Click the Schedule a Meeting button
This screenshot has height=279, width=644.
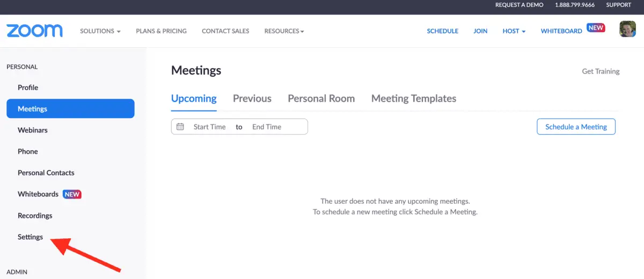(576, 127)
